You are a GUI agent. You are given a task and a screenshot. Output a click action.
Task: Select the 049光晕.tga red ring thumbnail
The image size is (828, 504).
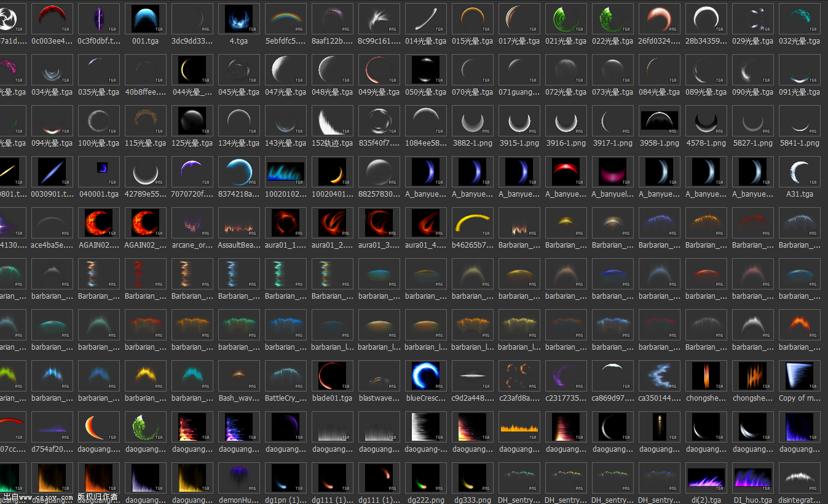379,69
